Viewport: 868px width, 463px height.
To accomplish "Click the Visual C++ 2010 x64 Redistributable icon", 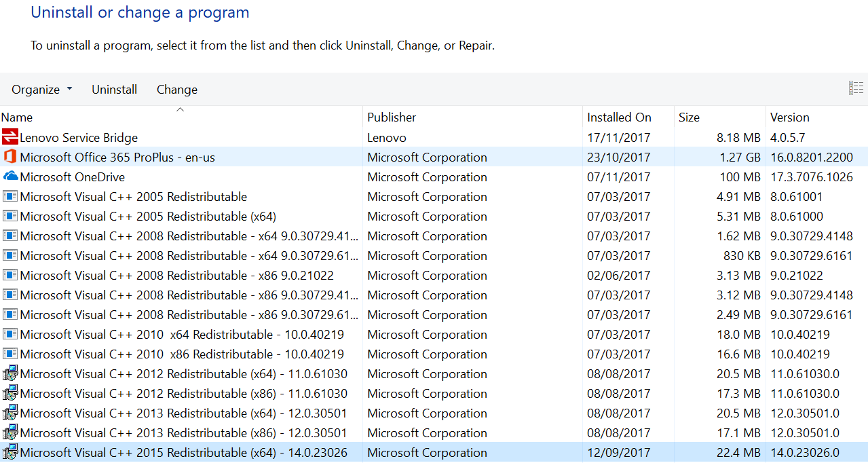I will coord(10,335).
